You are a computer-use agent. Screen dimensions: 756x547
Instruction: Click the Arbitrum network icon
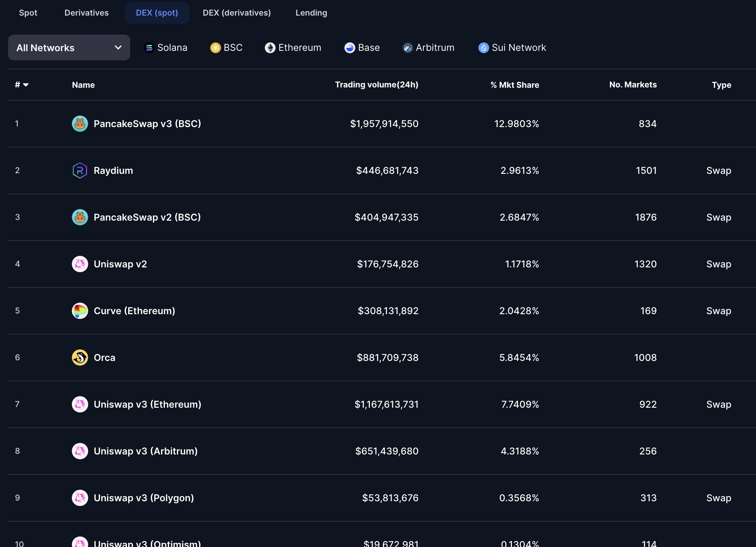click(408, 48)
